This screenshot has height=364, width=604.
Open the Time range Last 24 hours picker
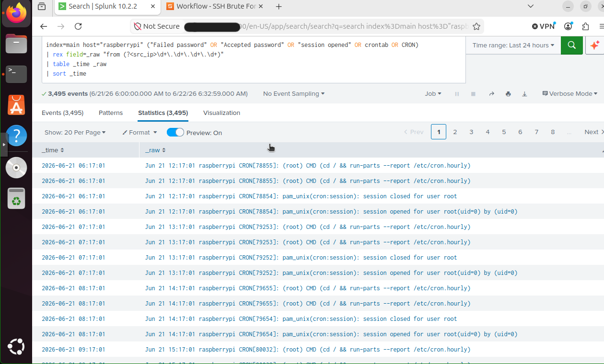(513, 45)
